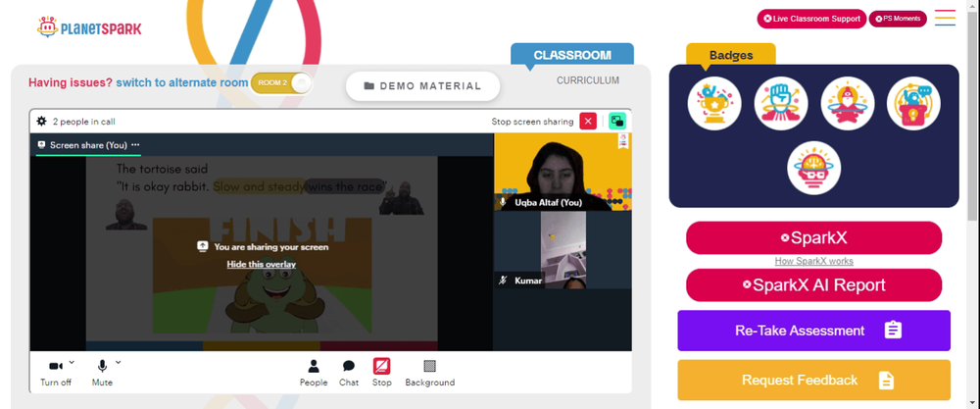The height and width of the screenshot is (409, 980).
Task: Open hamburger menu at top right
Action: click(x=945, y=18)
